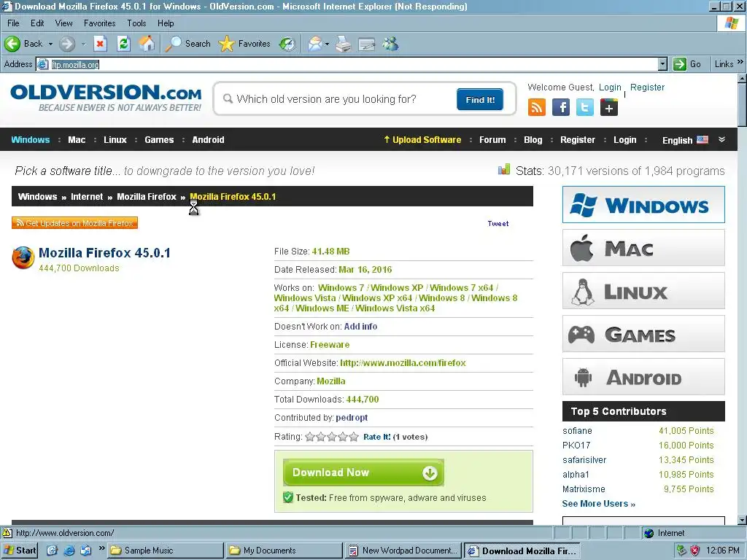Click the RSS feed icon

pyautogui.click(x=537, y=108)
